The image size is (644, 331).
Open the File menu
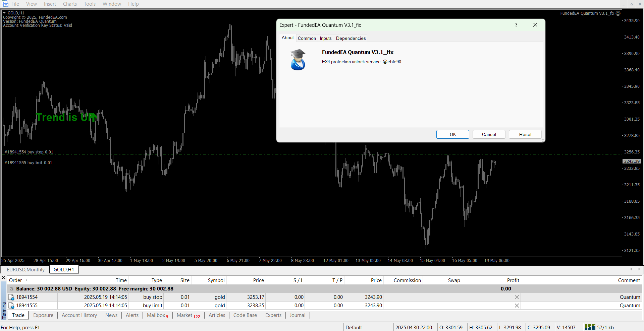click(x=15, y=4)
